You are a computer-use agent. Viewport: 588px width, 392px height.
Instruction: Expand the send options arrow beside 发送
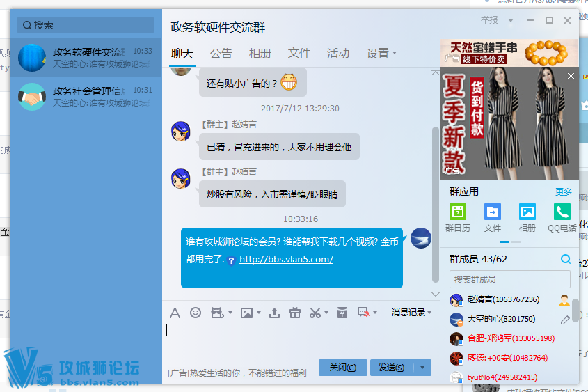(423, 368)
